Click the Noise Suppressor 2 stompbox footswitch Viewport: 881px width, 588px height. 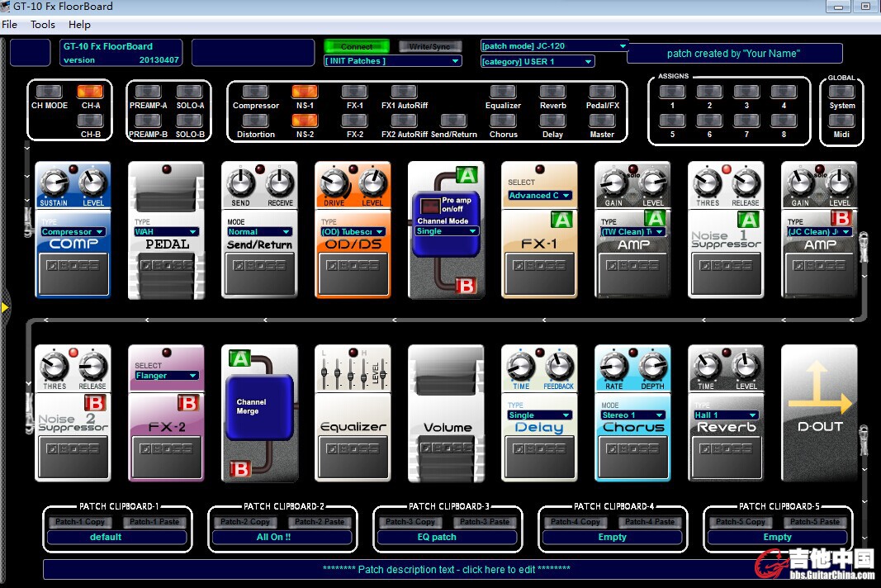[x=73, y=457]
